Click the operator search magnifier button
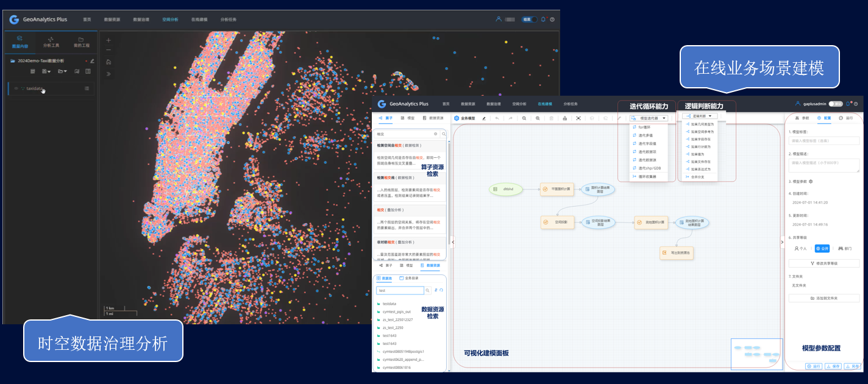This screenshot has height=384, width=868. coord(444,133)
